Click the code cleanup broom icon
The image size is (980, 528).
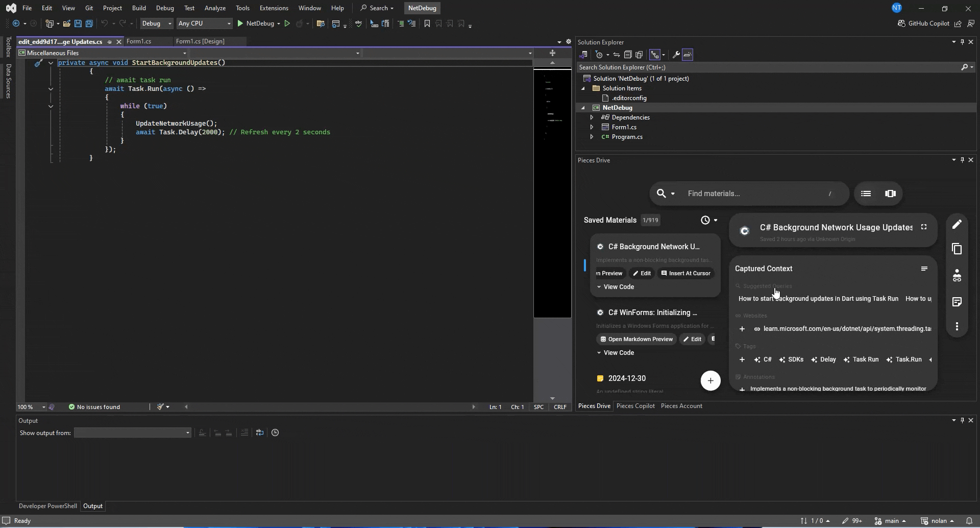click(160, 407)
